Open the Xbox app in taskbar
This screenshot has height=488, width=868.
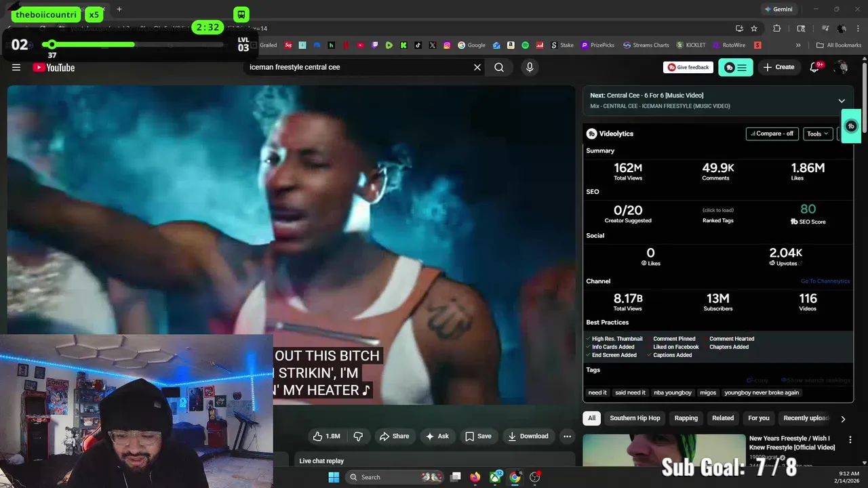tap(496, 477)
